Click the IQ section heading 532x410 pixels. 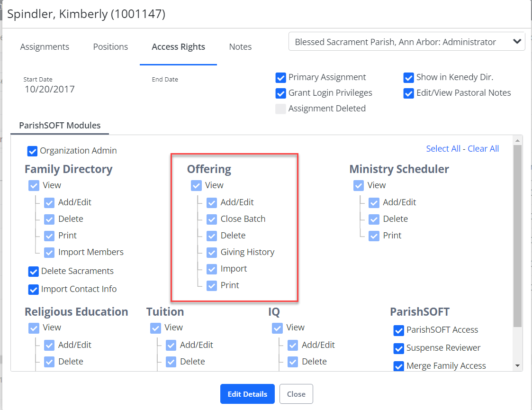(x=274, y=311)
